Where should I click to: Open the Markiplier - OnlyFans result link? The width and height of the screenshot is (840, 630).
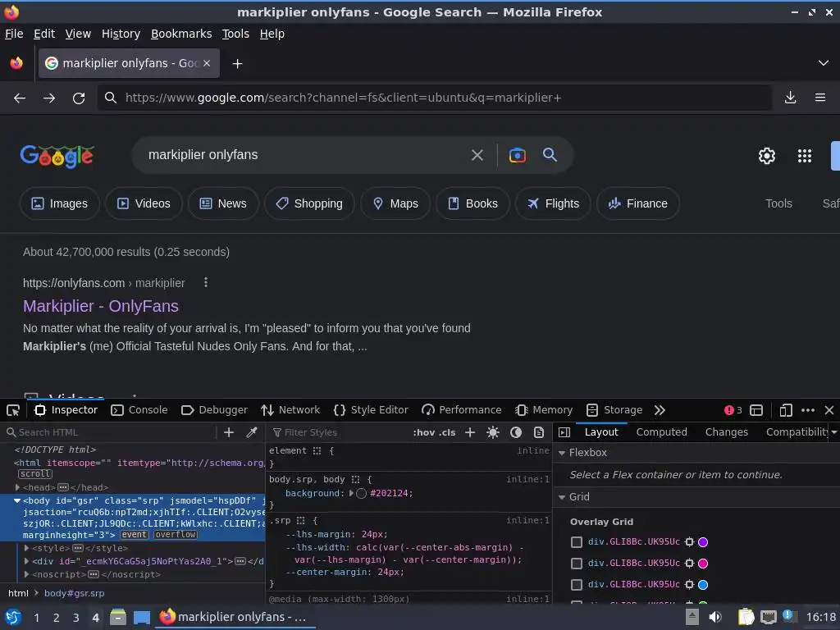tap(101, 307)
